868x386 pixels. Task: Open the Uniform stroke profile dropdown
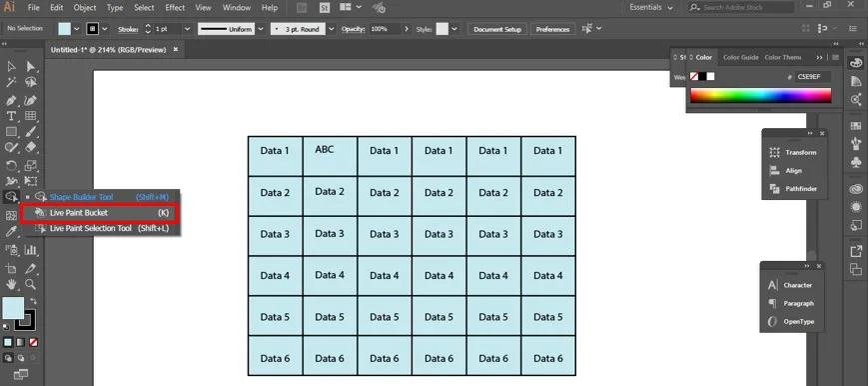tap(260, 29)
